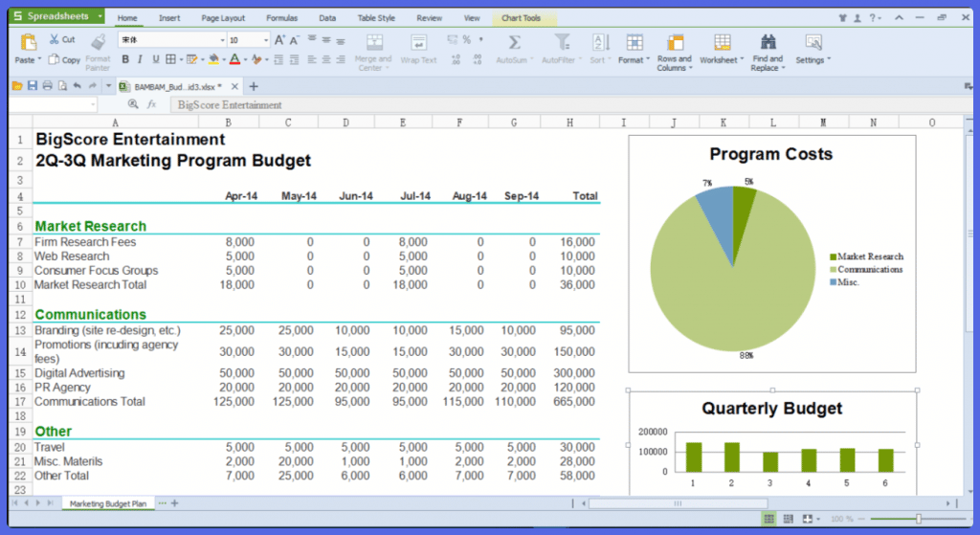Expand the fill color dropdown arrow
The width and height of the screenshot is (980, 535).
coord(224,60)
